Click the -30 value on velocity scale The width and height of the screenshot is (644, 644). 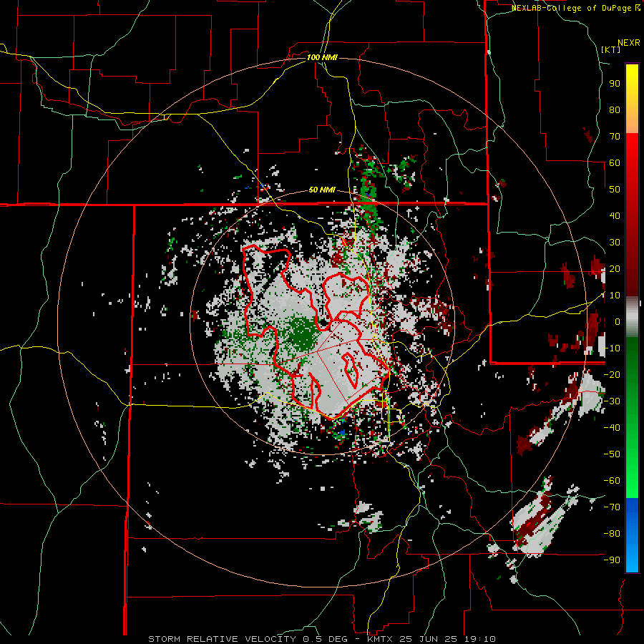point(612,401)
